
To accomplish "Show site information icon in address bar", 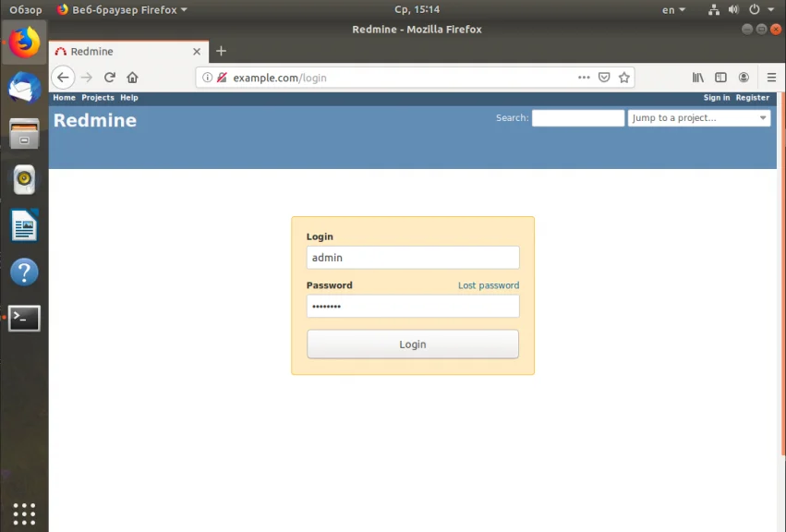I will 207,78.
